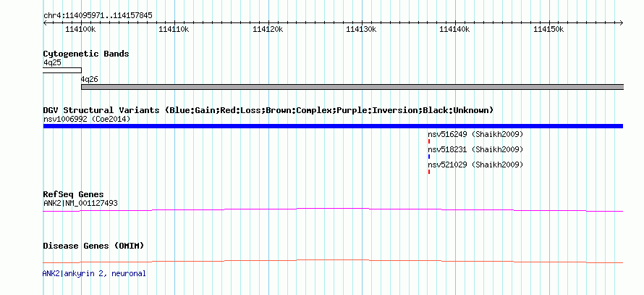Click the DGV Structural Variants track title
Screen dimensions: 644x295
268,110
